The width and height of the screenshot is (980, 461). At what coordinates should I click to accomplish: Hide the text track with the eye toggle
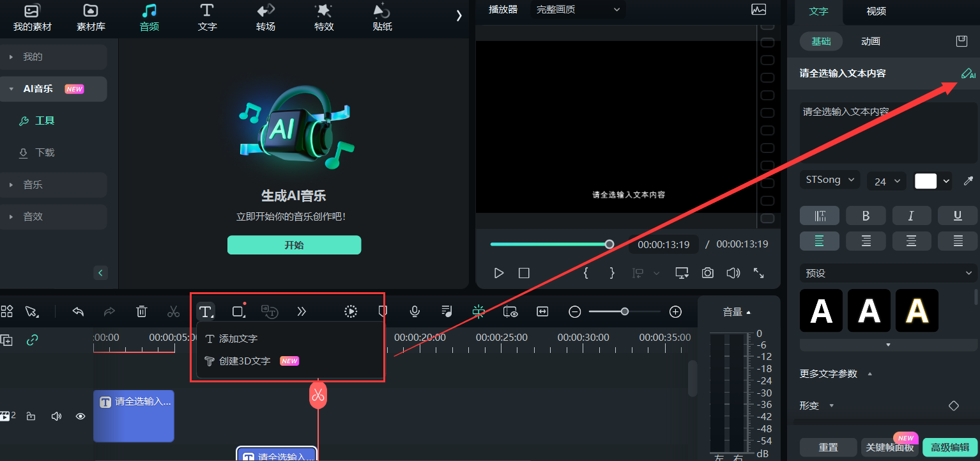(80, 416)
